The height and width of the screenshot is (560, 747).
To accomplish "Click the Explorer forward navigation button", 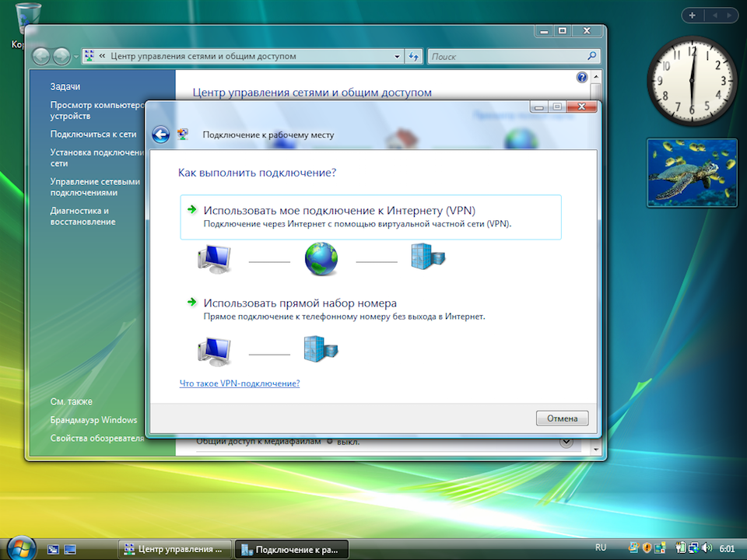I will coord(61,56).
